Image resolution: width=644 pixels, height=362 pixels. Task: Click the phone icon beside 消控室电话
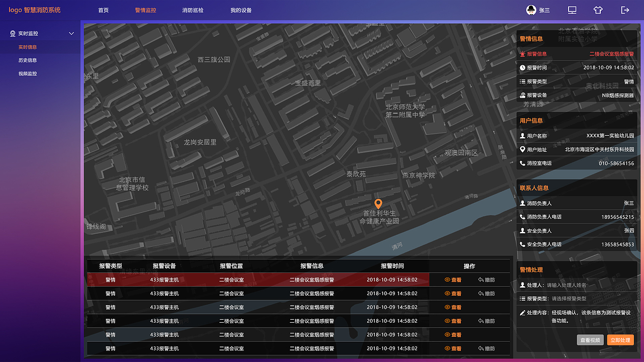coord(523,163)
